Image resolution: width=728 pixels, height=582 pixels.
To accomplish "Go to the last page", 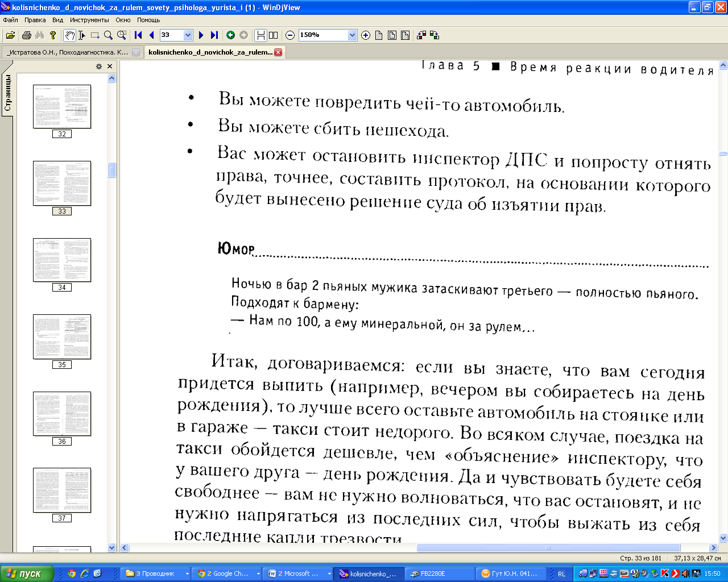I will (214, 35).
